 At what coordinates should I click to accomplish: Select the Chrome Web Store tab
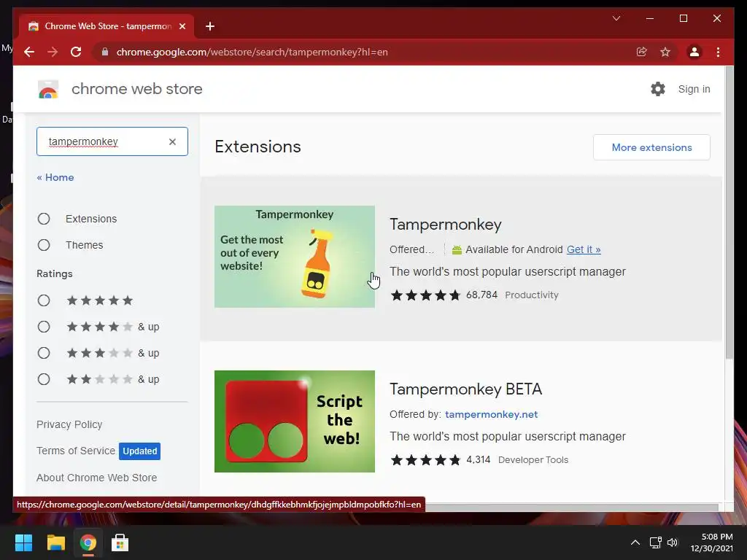(x=107, y=26)
